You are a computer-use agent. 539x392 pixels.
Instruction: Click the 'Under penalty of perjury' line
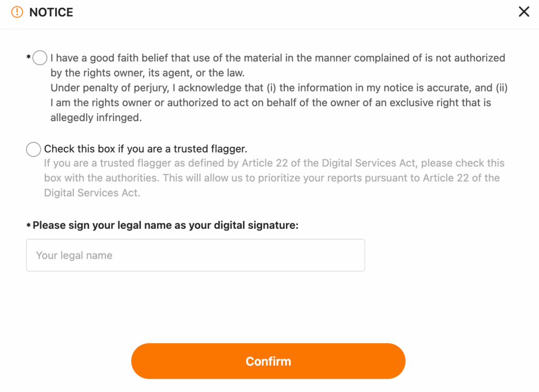coord(279,87)
